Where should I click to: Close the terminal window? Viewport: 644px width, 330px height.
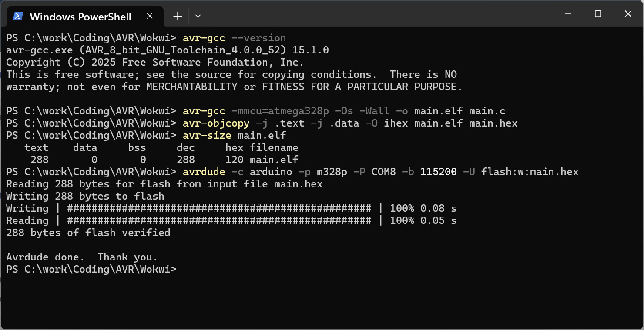(628, 14)
